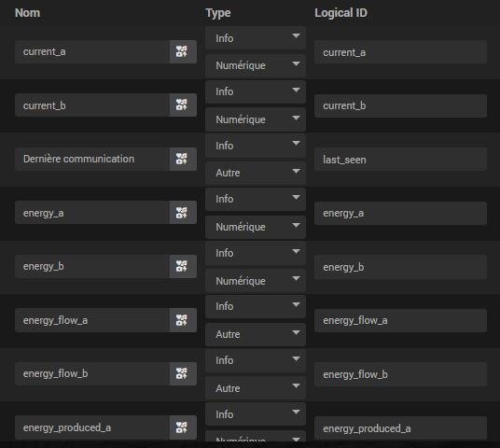Choose an icon for the energy_b command

click(x=183, y=266)
